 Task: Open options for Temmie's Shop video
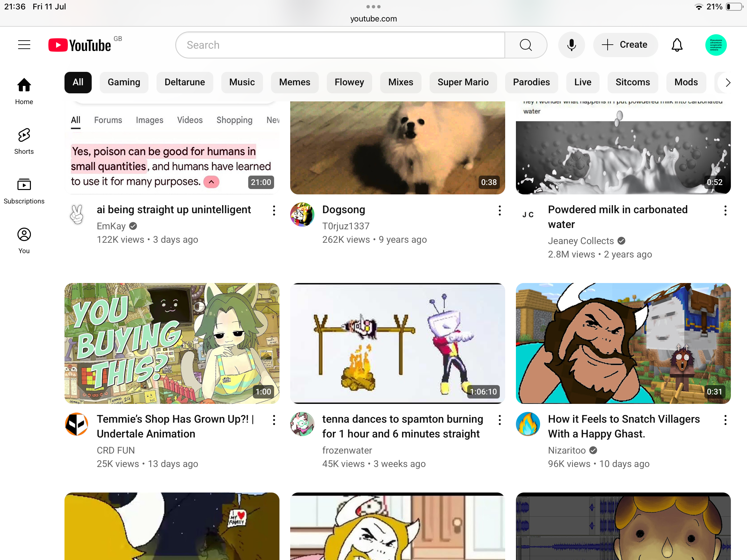point(274,420)
